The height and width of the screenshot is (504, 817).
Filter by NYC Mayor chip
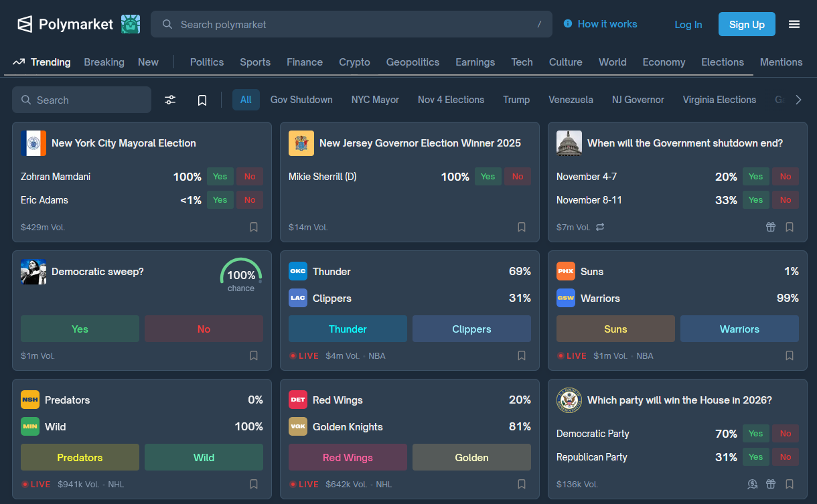375,100
